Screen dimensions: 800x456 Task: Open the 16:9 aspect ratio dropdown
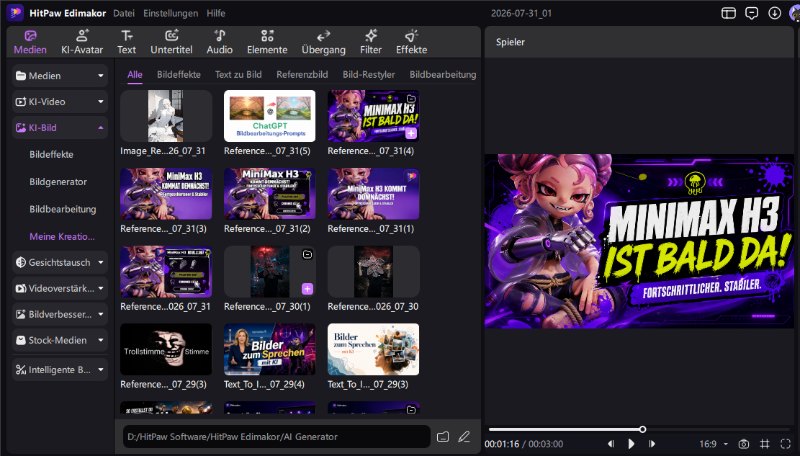click(713, 444)
